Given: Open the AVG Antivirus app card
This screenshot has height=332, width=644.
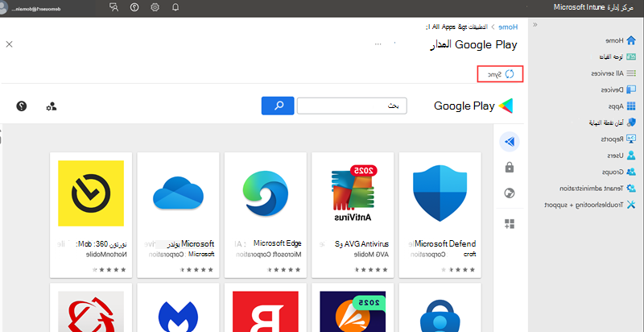Looking at the screenshot, I should [353, 215].
